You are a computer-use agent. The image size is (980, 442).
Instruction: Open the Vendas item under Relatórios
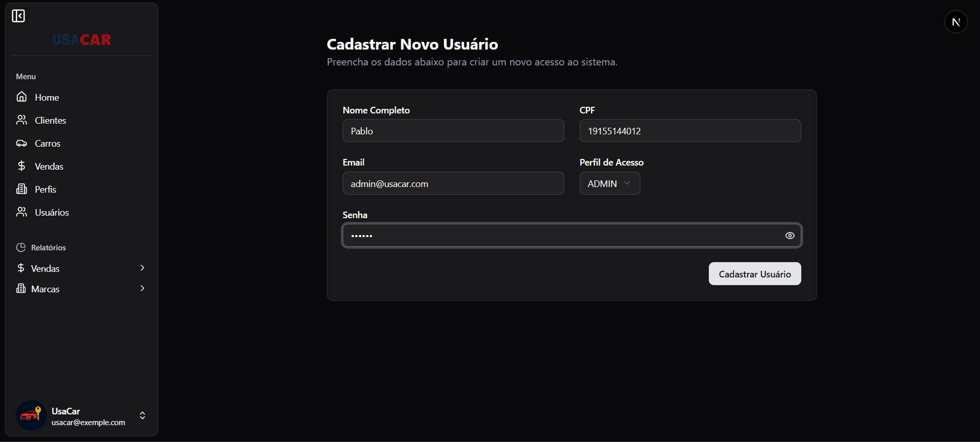tap(45, 269)
